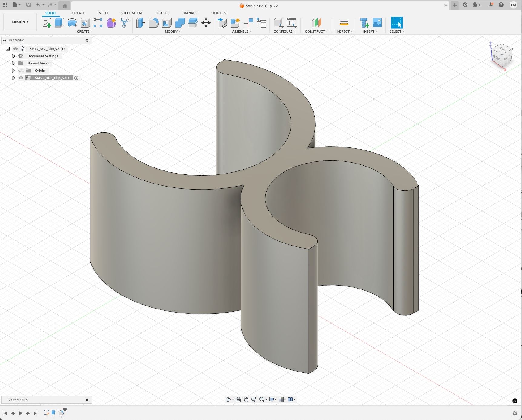Screen dimensions: 522x420
Task: Expand the Document Settings tree item
Action: [13, 56]
